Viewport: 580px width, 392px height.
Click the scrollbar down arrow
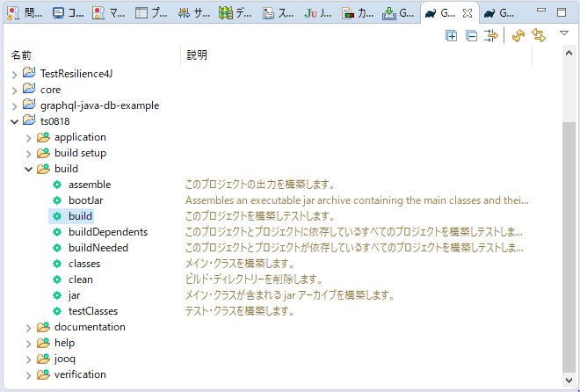coord(569,380)
